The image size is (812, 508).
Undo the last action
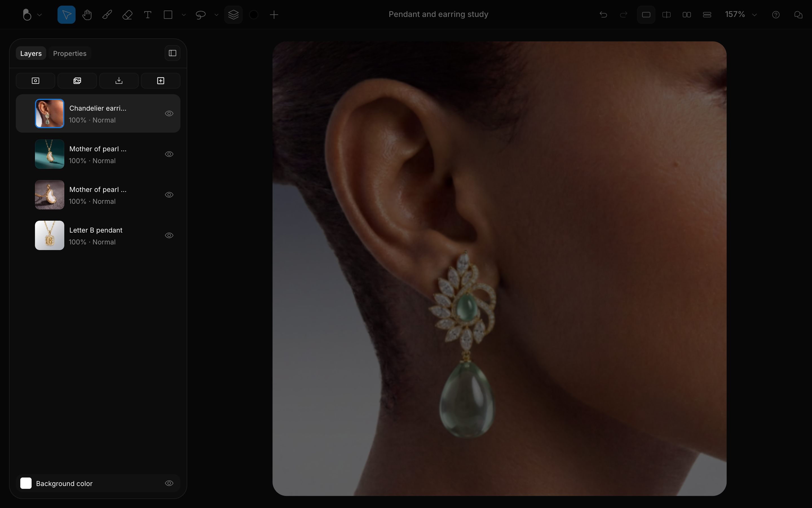(603, 15)
